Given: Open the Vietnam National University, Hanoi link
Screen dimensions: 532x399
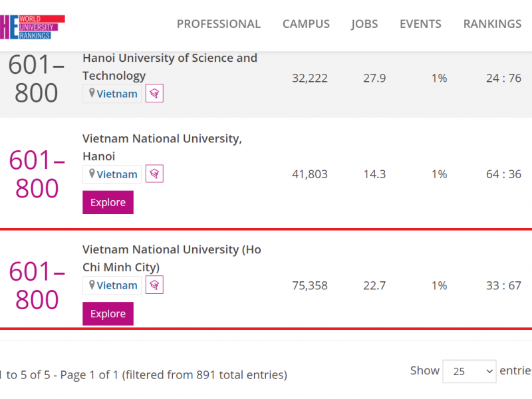Looking at the screenshot, I should (162, 147).
